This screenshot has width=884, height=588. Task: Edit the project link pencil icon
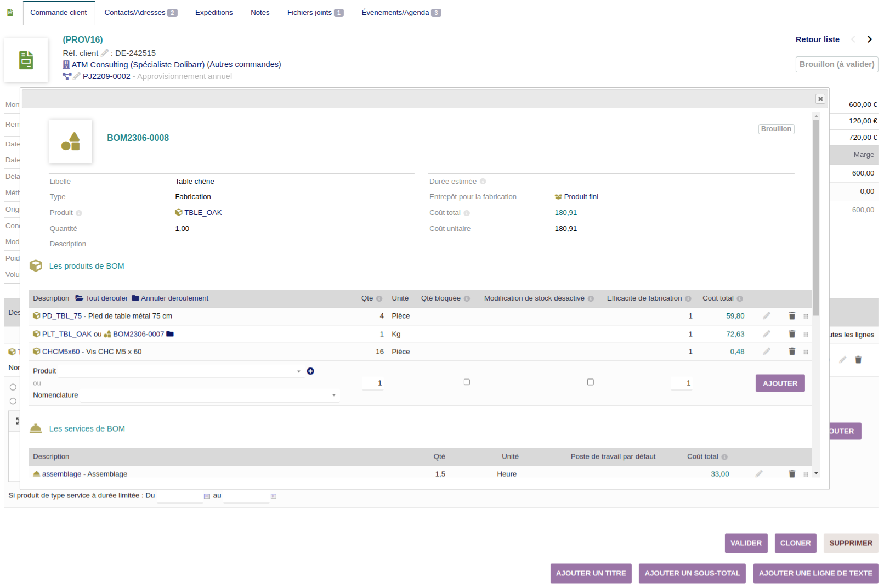point(77,76)
